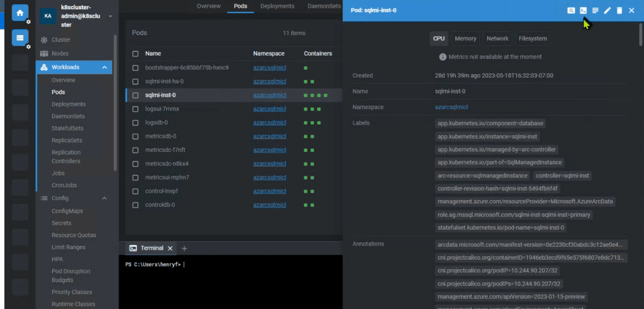This screenshot has height=309, width=644.
Task: Open the cluster list hotbar icon
Action: click(x=20, y=38)
